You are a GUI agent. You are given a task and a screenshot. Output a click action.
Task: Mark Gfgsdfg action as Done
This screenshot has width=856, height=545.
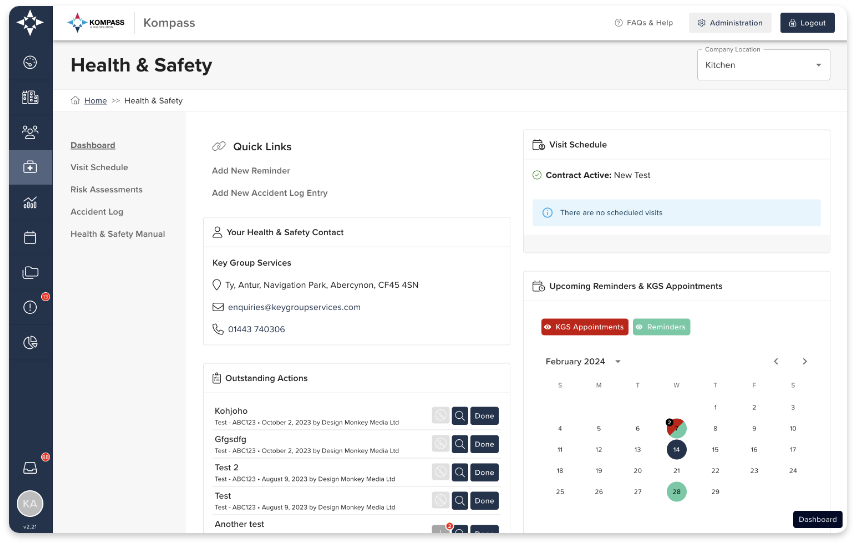point(484,444)
